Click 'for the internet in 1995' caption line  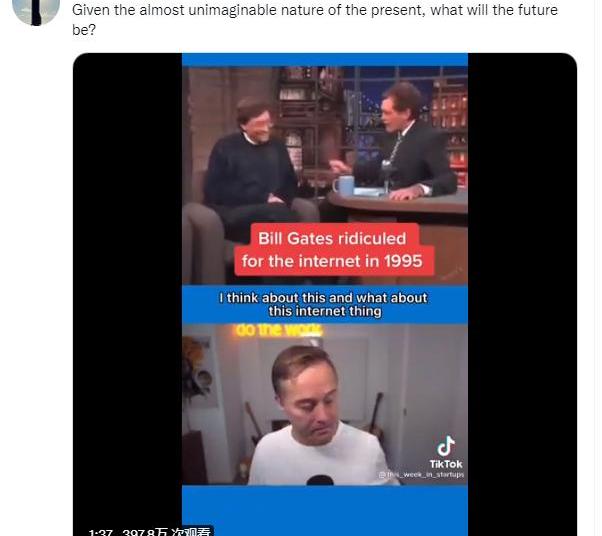pyautogui.click(x=332, y=261)
